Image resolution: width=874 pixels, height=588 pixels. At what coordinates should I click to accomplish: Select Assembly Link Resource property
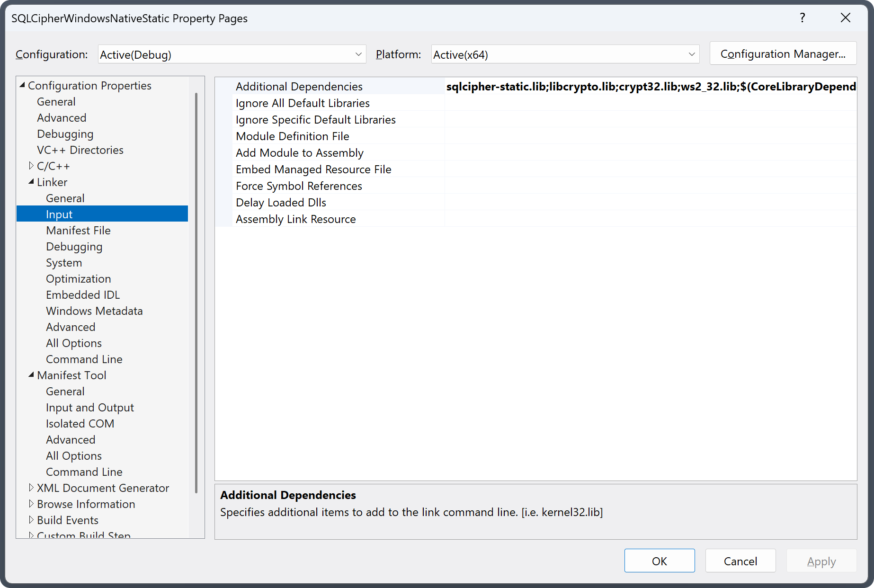click(296, 219)
